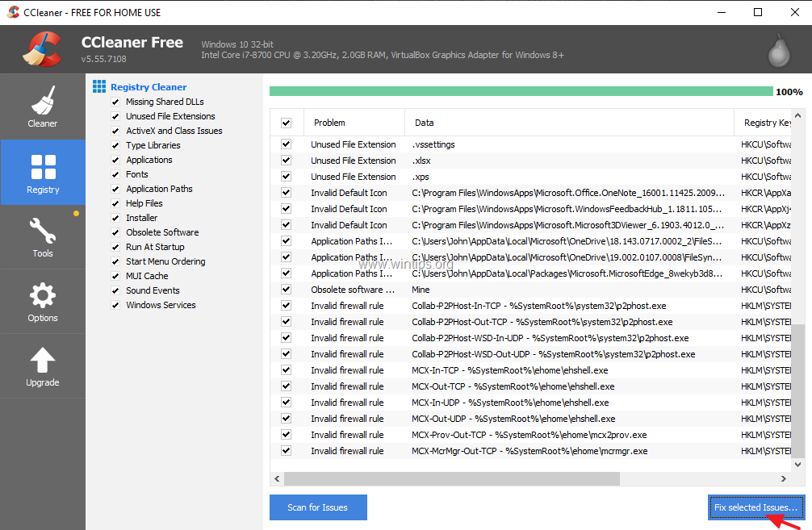The image size is (812, 530).
Task: Sort by the Registry Key column header
Action: pos(764,123)
